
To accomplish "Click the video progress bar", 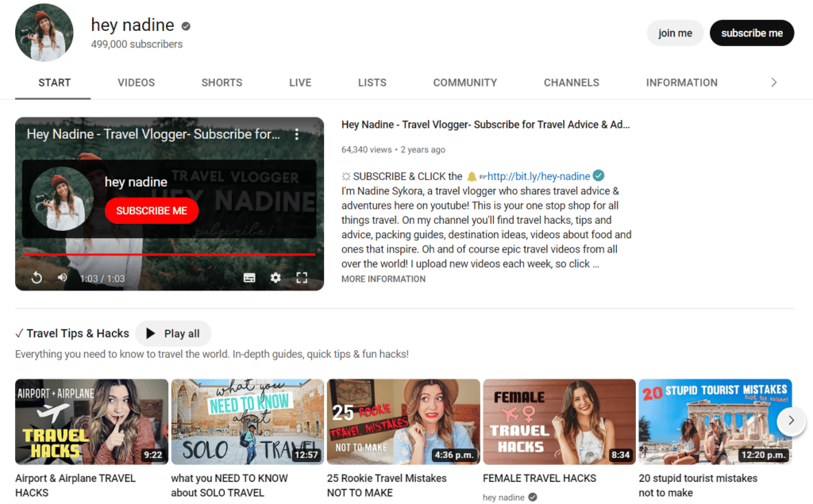I will coord(170,255).
